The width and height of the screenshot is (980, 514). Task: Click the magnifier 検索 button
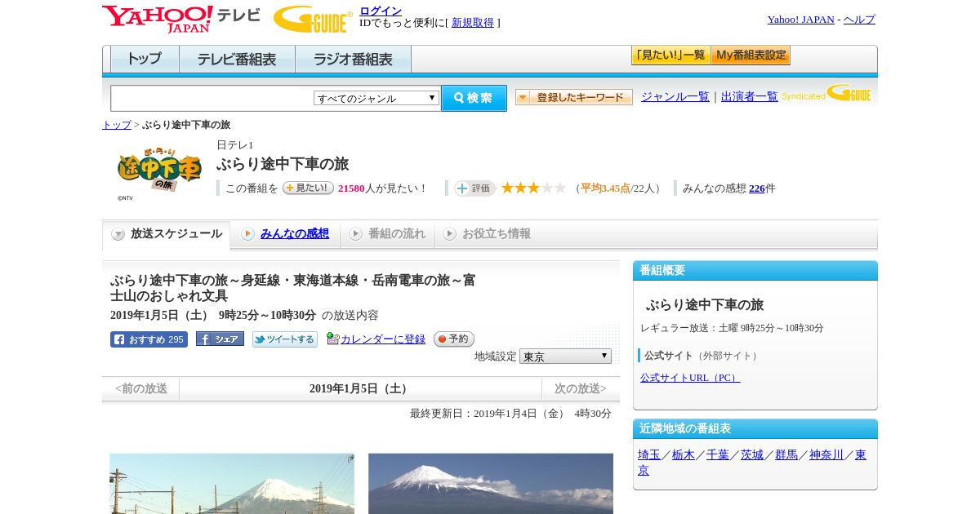[474, 98]
